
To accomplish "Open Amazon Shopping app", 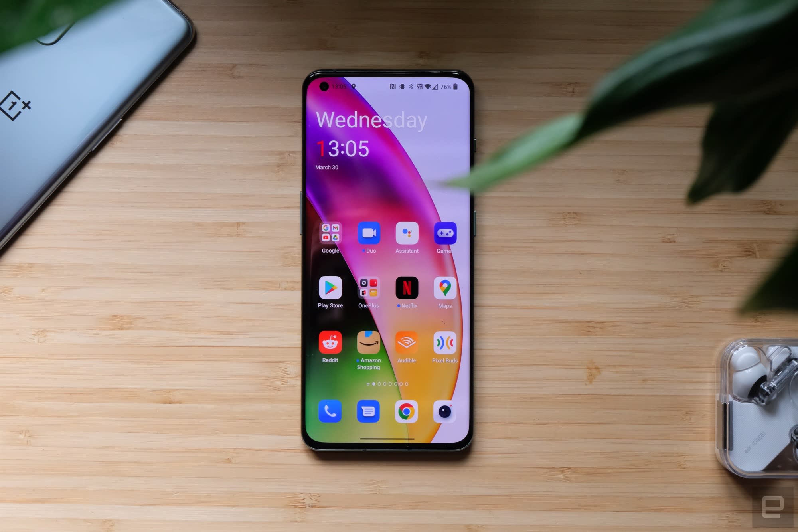I will coord(369,346).
